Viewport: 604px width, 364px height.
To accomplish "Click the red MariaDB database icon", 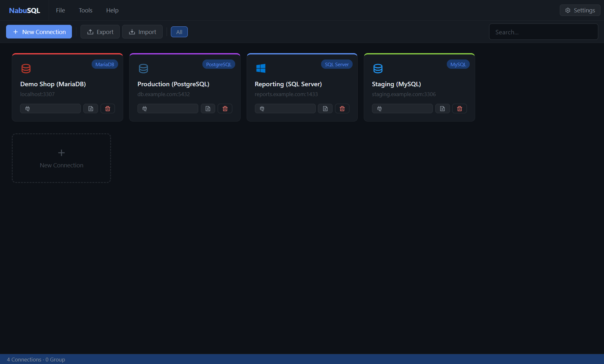I will [26, 68].
